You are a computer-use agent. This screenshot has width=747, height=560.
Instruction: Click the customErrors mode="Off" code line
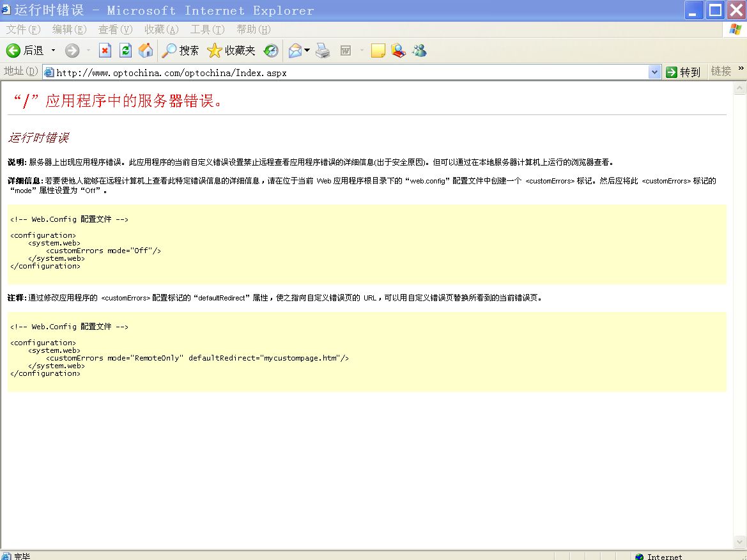tap(104, 251)
